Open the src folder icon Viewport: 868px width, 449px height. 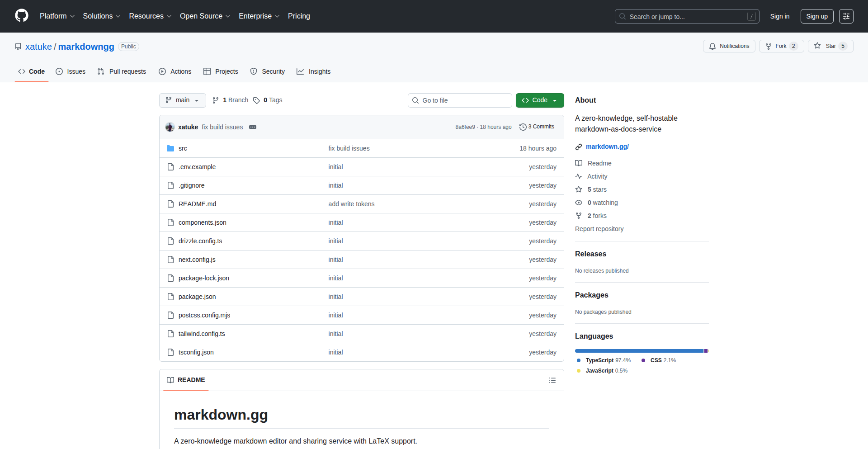[x=170, y=148]
